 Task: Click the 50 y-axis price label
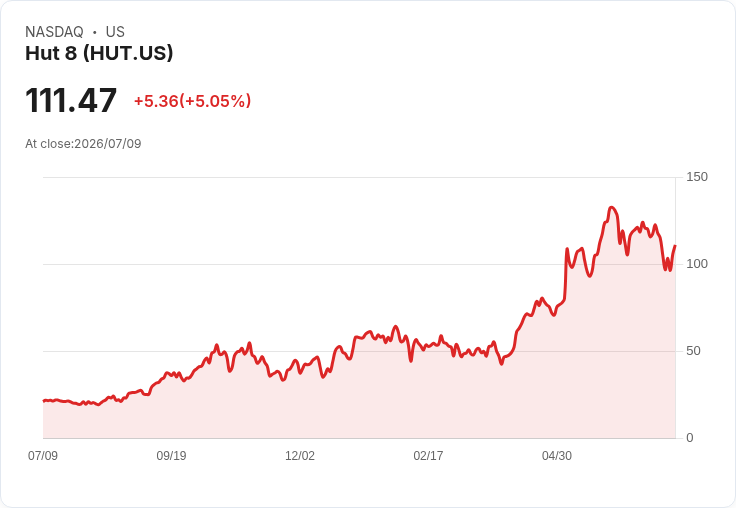pyautogui.click(x=693, y=351)
